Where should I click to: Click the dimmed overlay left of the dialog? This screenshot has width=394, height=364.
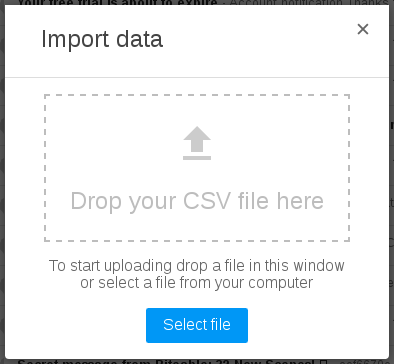click(x=2, y=182)
